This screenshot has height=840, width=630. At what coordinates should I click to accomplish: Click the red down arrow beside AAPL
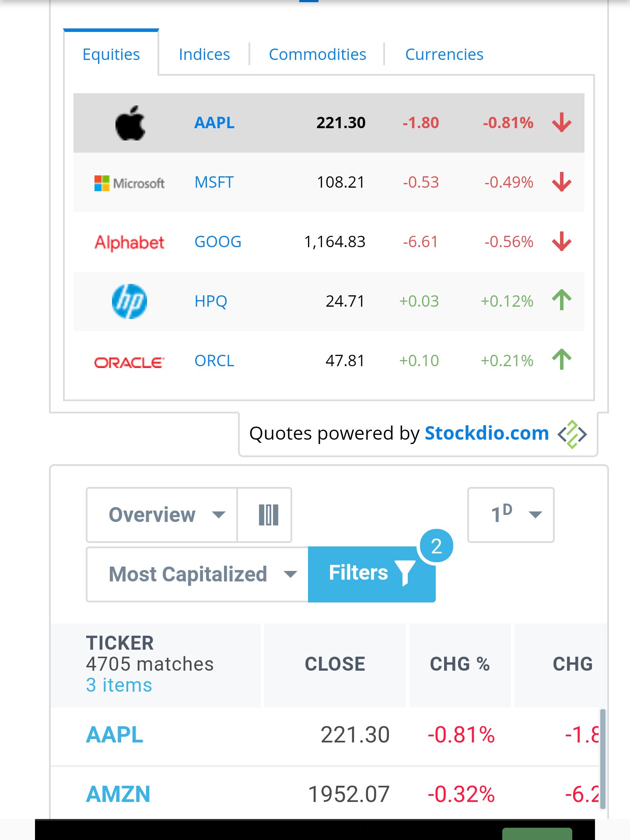click(x=562, y=123)
